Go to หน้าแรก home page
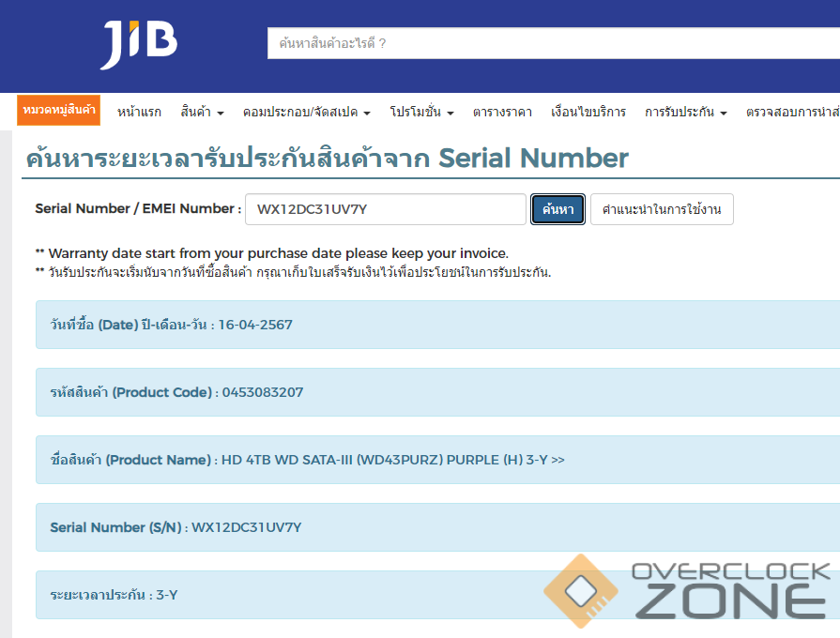 tap(139, 112)
